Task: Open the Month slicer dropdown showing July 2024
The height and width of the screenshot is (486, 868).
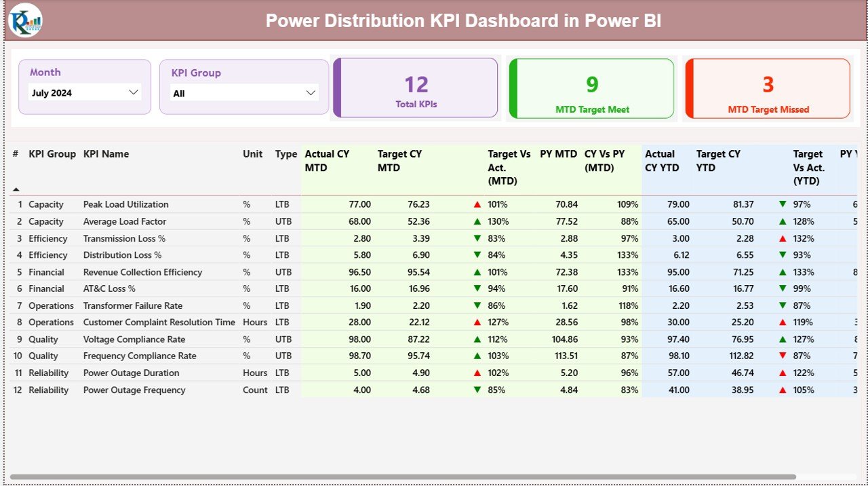Action: pos(83,92)
